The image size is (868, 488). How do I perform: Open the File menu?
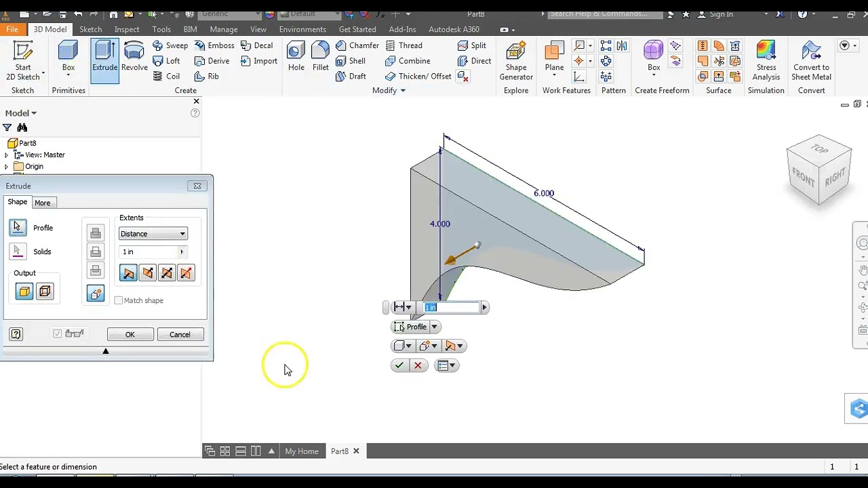click(12, 29)
